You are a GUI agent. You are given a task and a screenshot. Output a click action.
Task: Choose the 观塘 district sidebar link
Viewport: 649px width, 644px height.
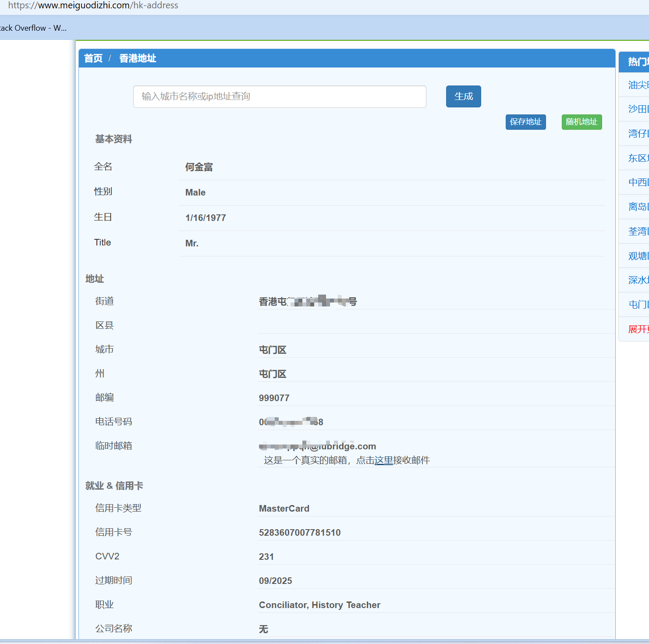click(x=638, y=256)
